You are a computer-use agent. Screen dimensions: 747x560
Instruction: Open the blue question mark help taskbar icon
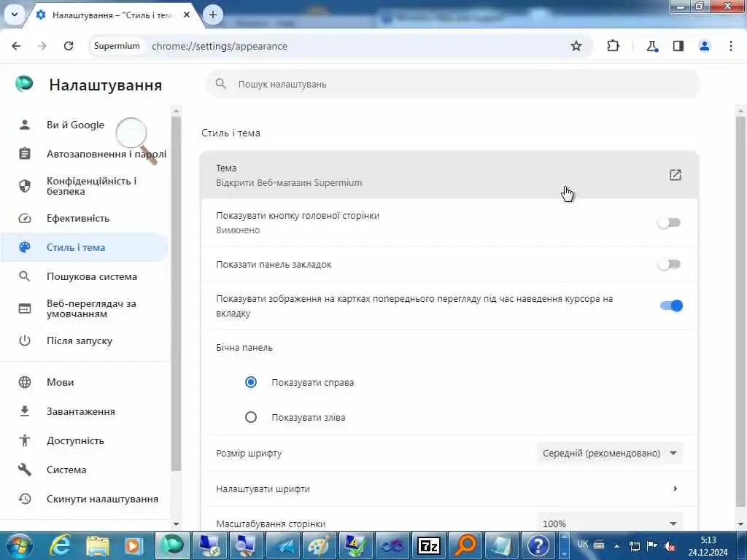point(538,545)
